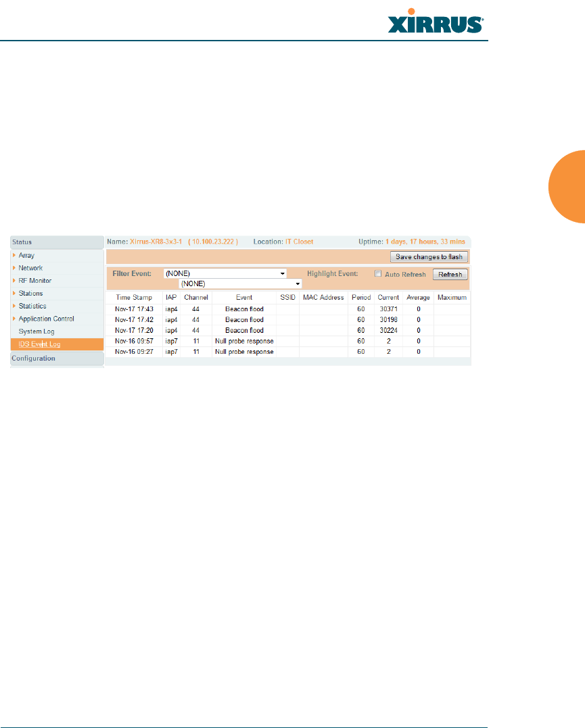
Task: Click the current value 30224
Action: pyautogui.click(x=388, y=330)
